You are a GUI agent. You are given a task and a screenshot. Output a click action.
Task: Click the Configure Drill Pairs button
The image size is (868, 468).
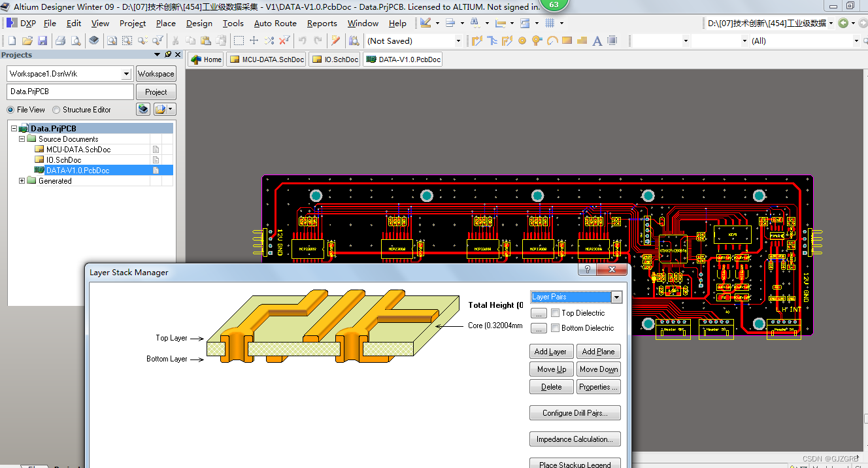pyautogui.click(x=575, y=413)
